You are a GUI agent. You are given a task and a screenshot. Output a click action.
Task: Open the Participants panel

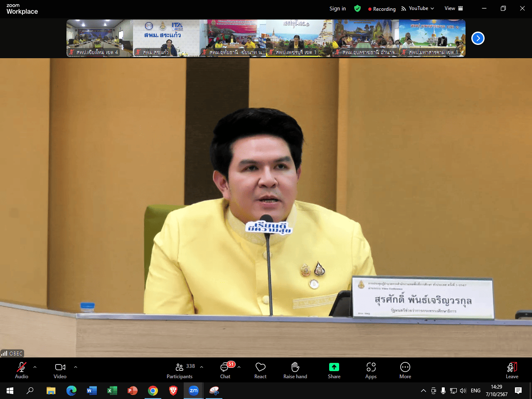(180, 370)
